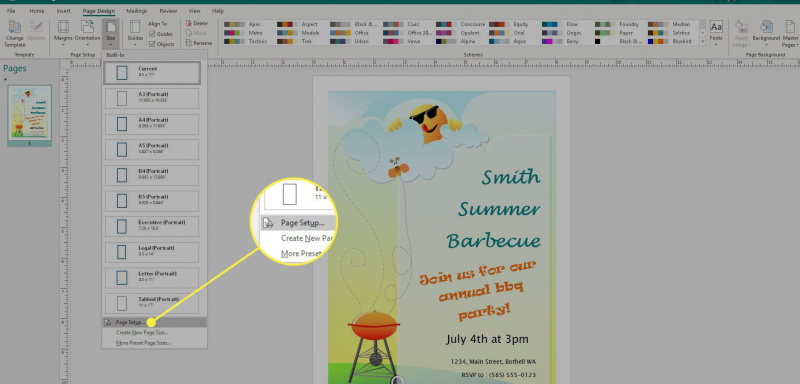The width and height of the screenshot is (800, 384).
Task: Apply the Aspect color scheme
Action: click(x=297, y=24)
